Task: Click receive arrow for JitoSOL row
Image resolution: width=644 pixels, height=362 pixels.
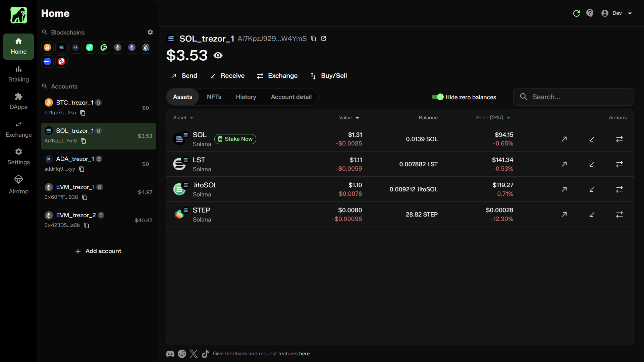Action: coord(592,189)
